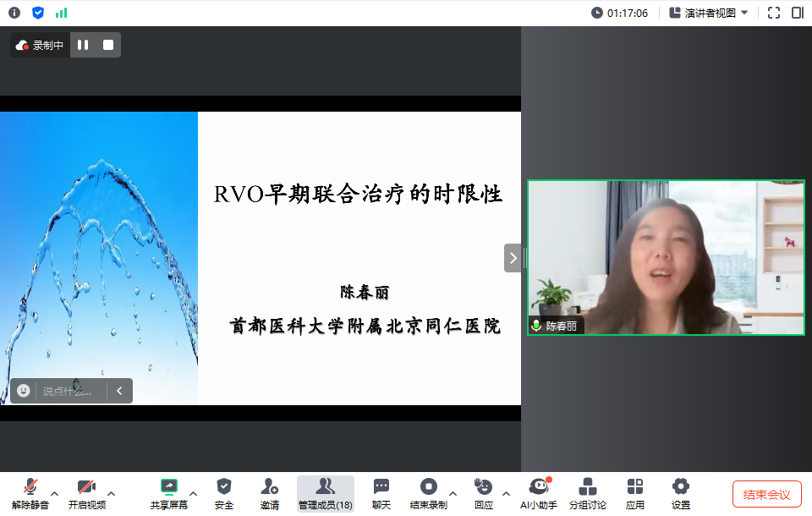Open the 安全 security menu
The width and height of the screenshot is (812, 516).
pos(223,494)
